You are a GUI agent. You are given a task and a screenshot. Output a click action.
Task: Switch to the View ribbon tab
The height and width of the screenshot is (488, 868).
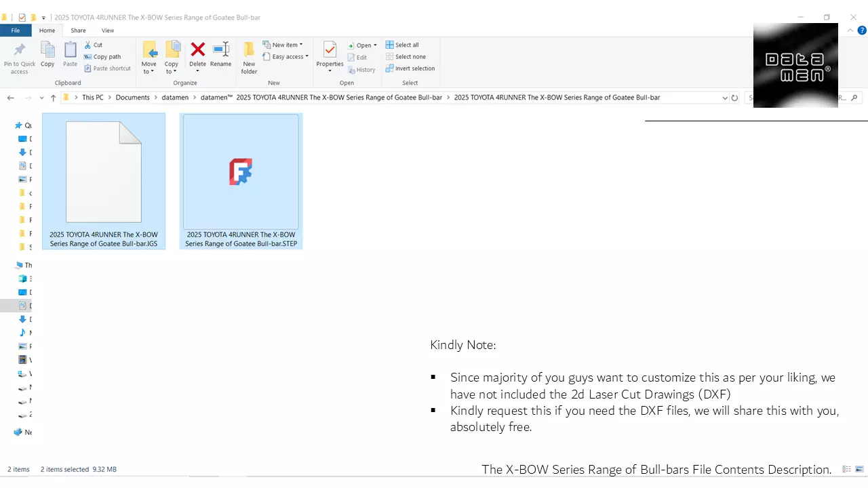coord(108,30)
